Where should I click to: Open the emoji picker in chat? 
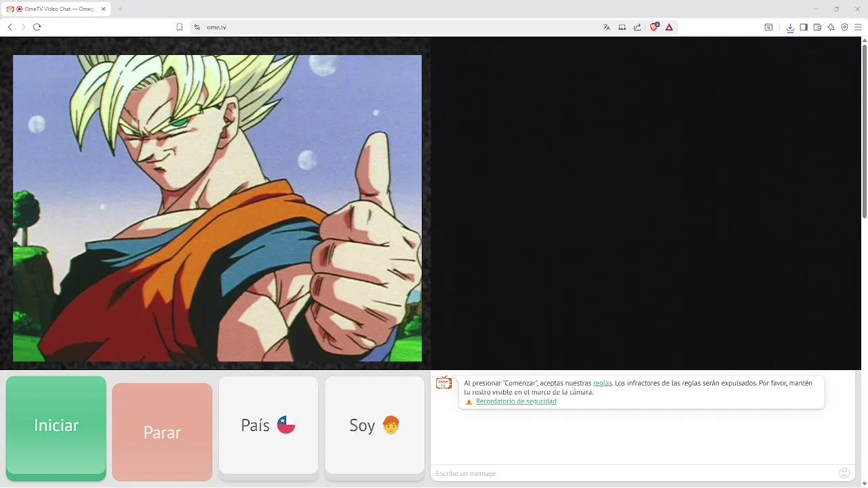[x=844, y=473]
